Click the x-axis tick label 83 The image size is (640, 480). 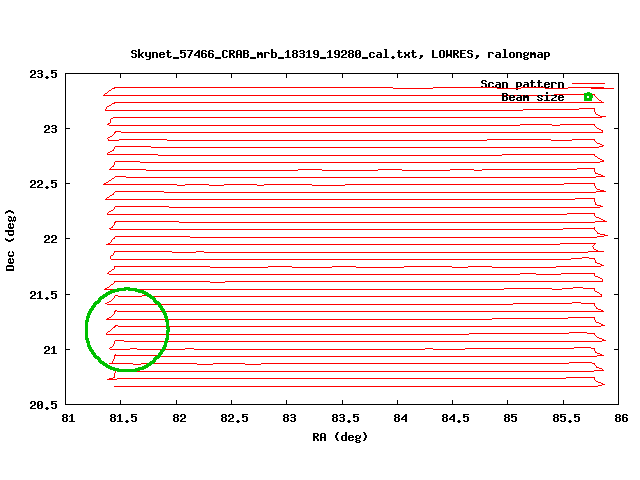tap(289, 418)
